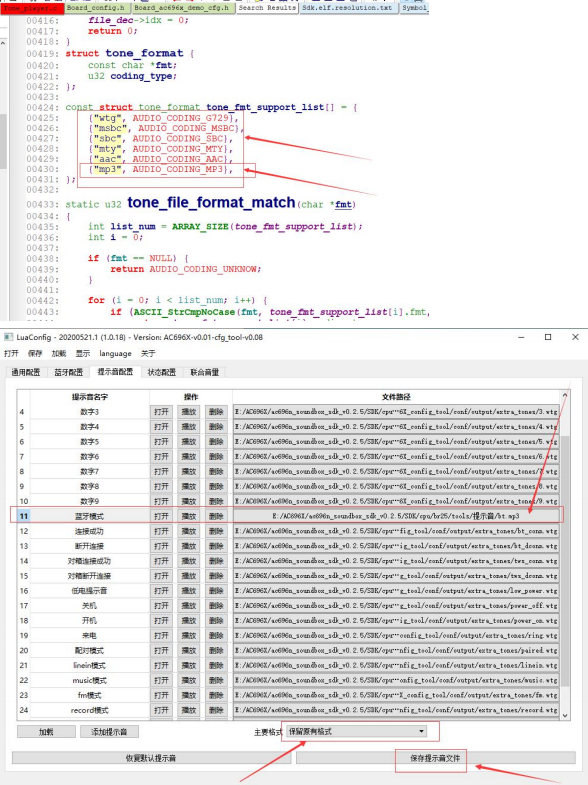Delete the 数字5 tone with 删除
Image resolution: width=588 pixels, height=785 pixels.
coord(216,442)
